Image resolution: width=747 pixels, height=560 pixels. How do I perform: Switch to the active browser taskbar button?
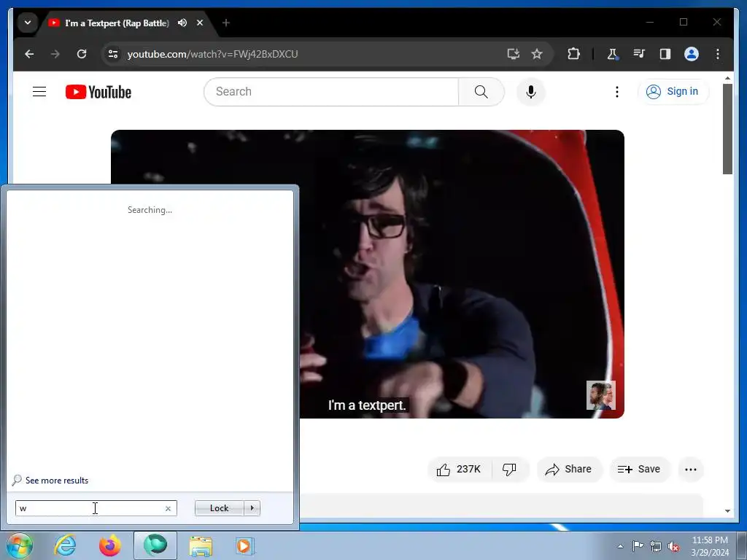[x=155, y=545]
